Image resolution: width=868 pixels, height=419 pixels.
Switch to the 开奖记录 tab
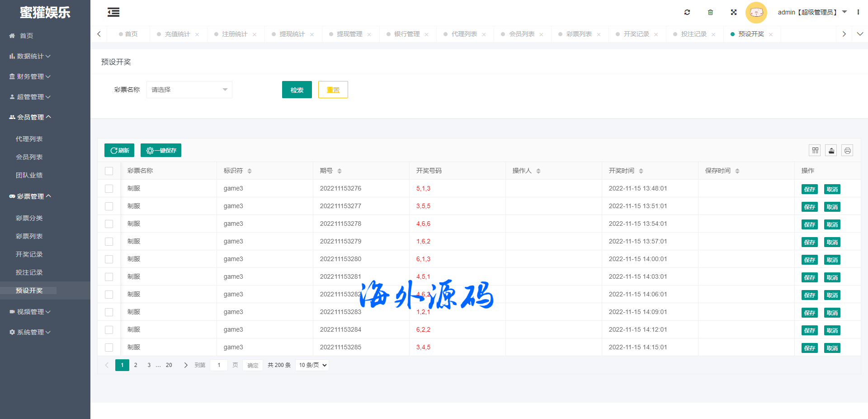[x=636, y=34]
